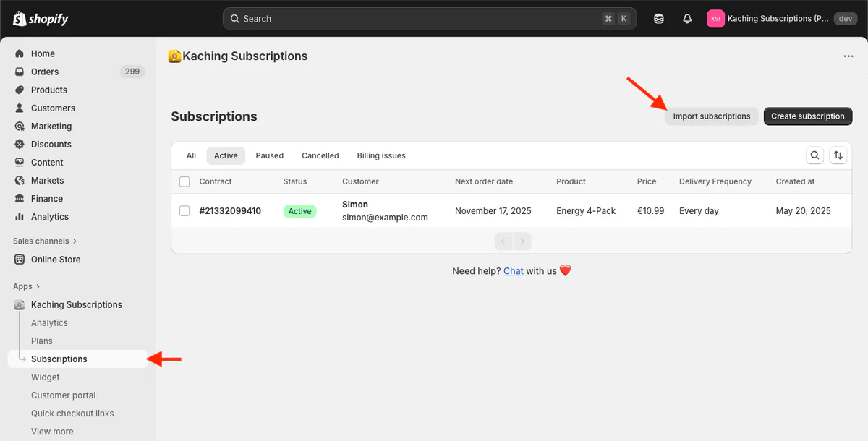Open the Sidekick assistant icon in top bar
868x441 pixels.
tap(658, 19)
